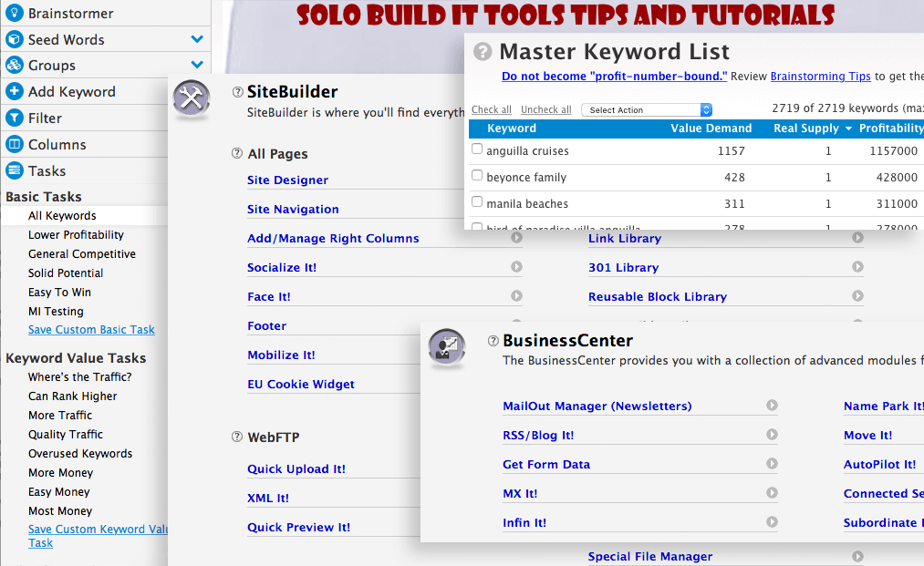Open the Select Action dropdown

[x=646, y=109]
